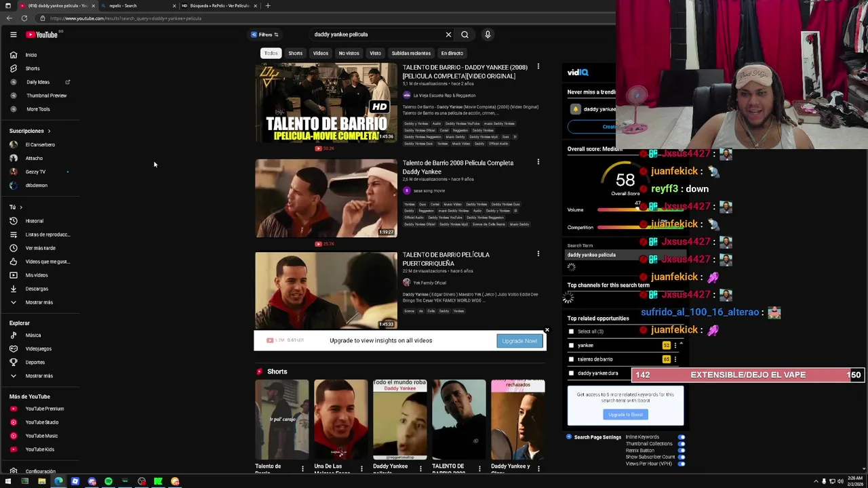Select the Shorts filter chip
This screenshot has width=868, height=488.
click(x=296, y=54)
